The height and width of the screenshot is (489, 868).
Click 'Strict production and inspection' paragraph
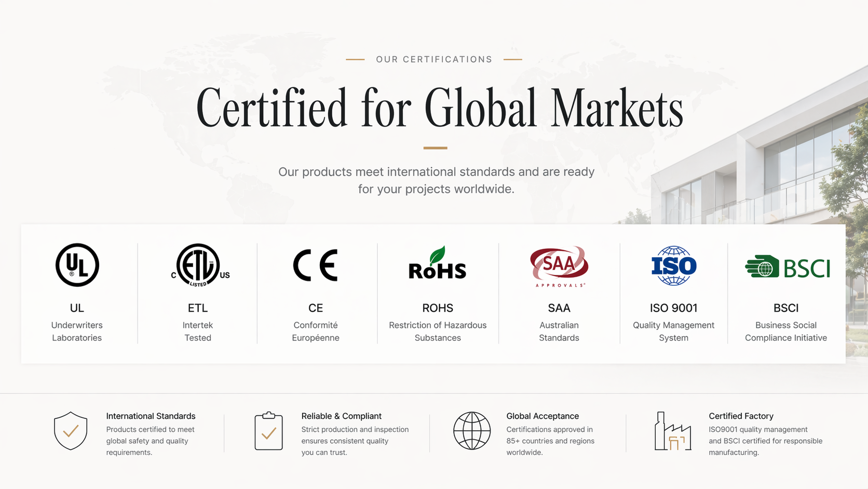click(x=355, y=441)
